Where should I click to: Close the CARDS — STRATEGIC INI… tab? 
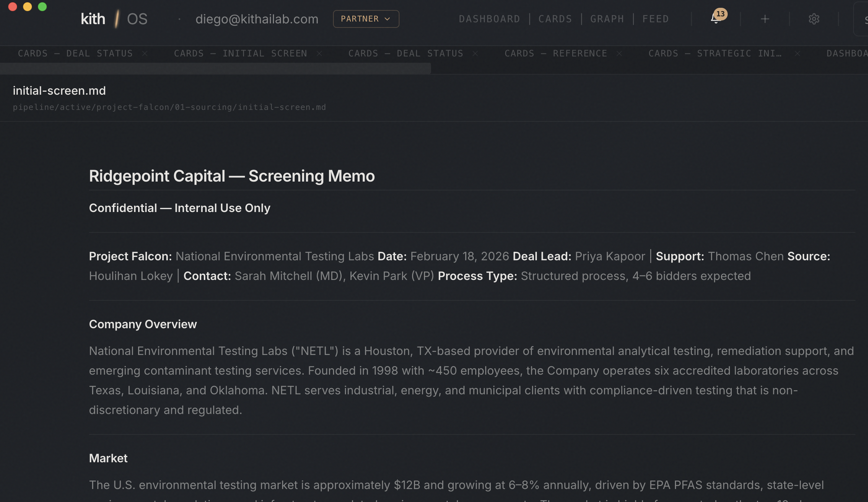[x=797, y=53]
